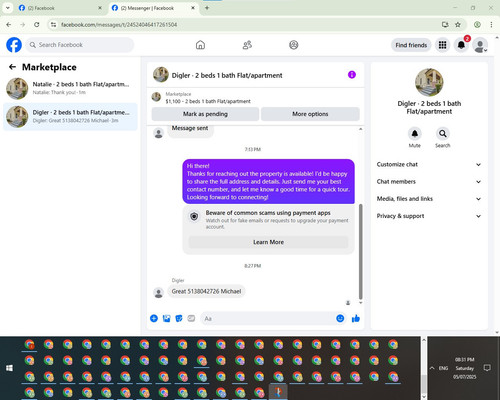Click the browser back button

pyautogui.click(x=9, y=24)
